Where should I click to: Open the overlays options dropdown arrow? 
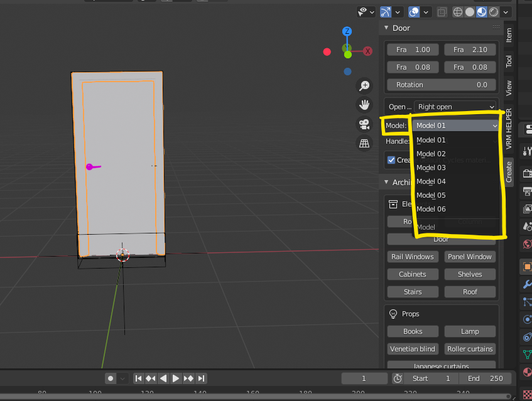426,12
